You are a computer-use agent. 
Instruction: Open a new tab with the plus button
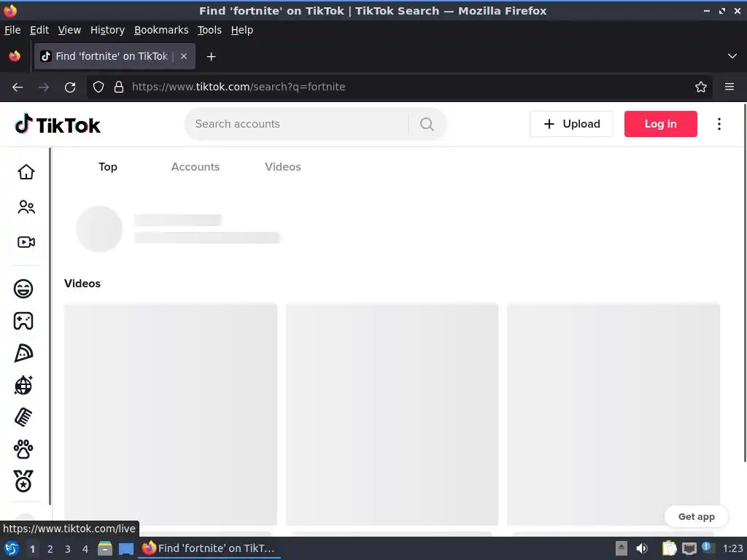[x=211, y=57]
